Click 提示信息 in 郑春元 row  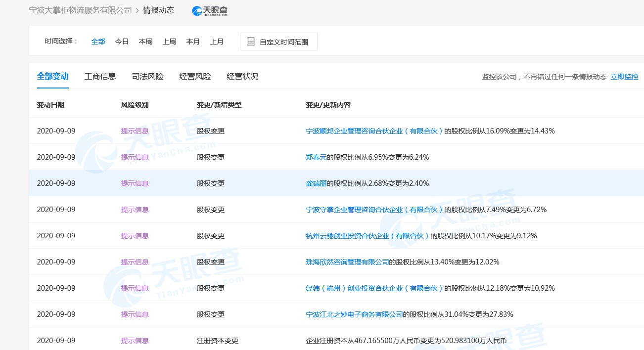click(x=135, y=157)
